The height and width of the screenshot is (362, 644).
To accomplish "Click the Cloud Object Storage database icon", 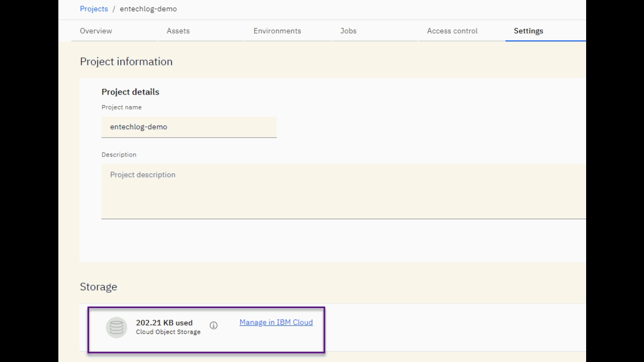I will point(116,328).
